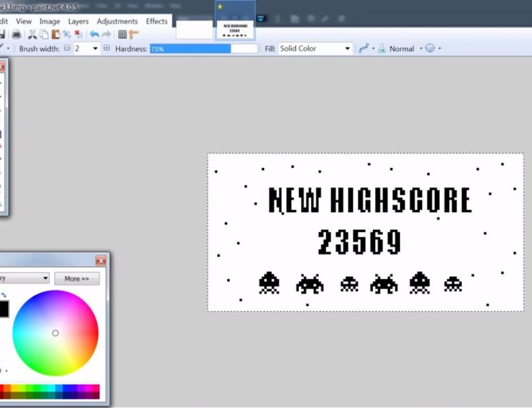
Task: Click the Brush width value field
Action: point(82,48)
